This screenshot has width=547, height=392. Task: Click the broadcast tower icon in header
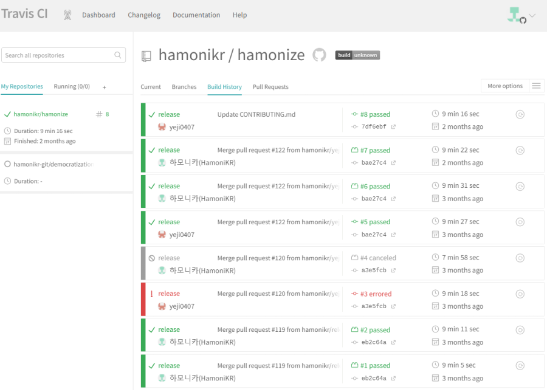coord(67,15)
